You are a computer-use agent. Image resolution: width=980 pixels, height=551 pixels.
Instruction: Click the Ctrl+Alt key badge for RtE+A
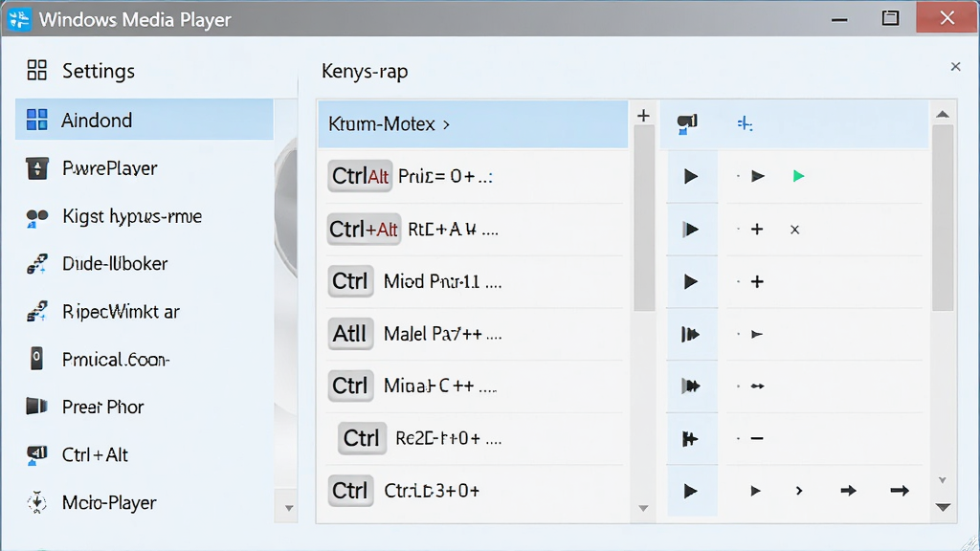click(365, 230)
